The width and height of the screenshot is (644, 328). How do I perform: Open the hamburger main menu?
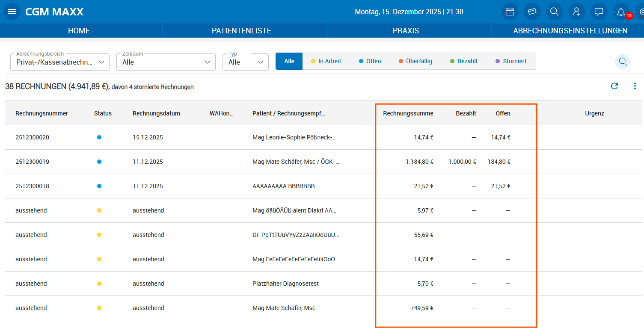(x=12, y=12)
